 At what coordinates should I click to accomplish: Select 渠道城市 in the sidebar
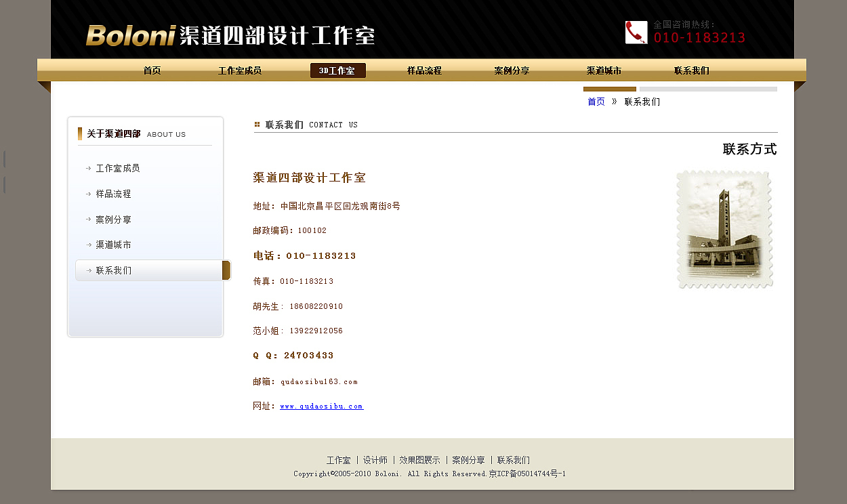coord(113,245)
